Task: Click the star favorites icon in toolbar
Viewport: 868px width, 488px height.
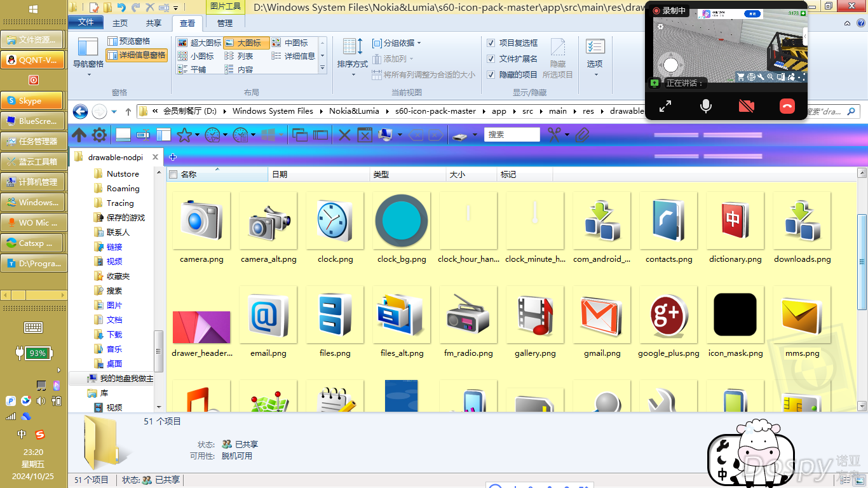Action: click(184, 135)
